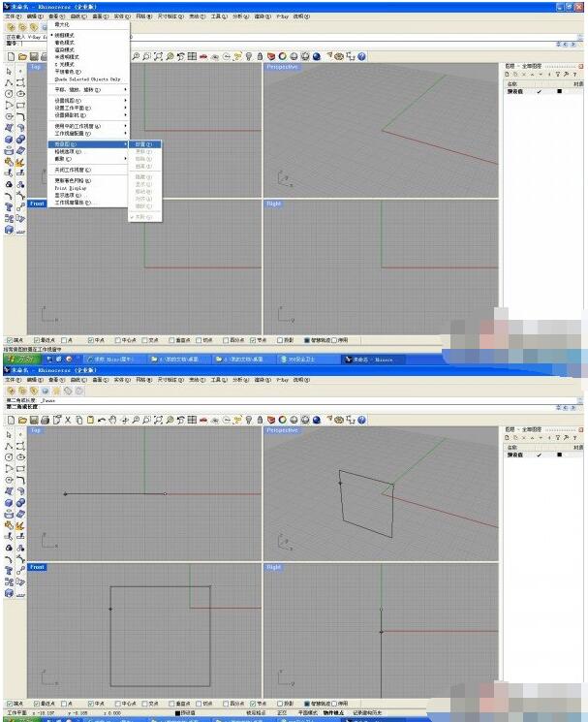Click Print icon in lower Rhino window toolbar
Image resolution: width=588 pixels, height=722 pixels.
46,420
